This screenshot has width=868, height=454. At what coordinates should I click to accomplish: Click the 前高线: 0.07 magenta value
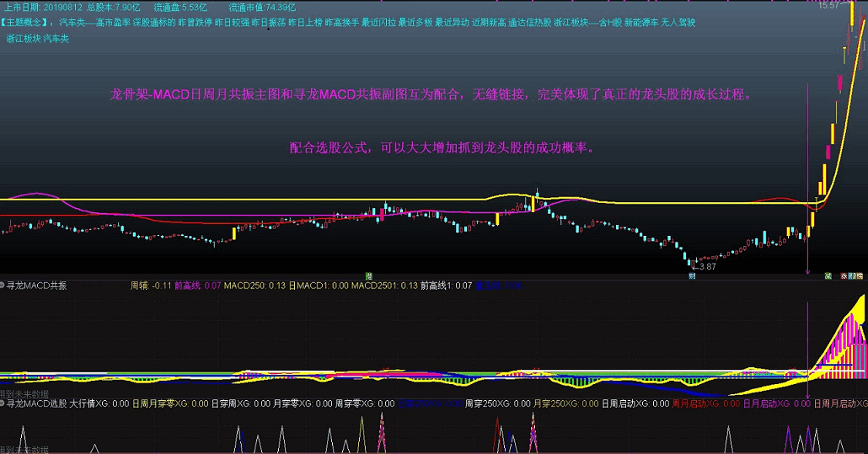[198, 286]
